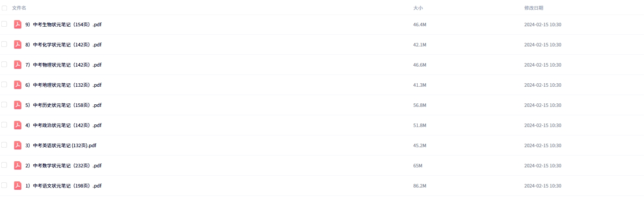Tick the checkbox for 中考语文状元笔记 file

(x=4, y=185)
